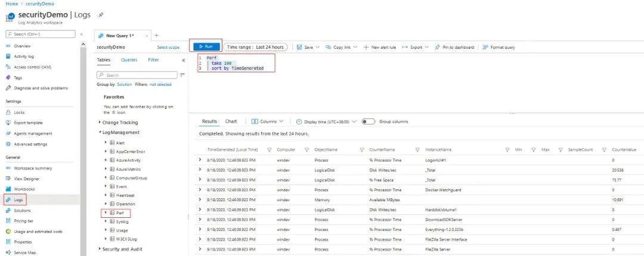Screen dimensions: 644x256
Task: Run the query
Action: pyautogui.click(x=206, y=47)
